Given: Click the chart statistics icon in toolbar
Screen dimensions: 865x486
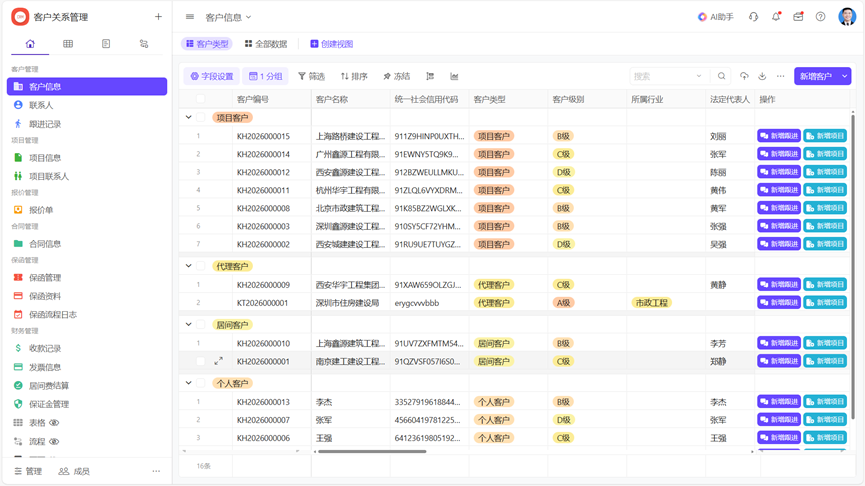Looking at the screenshot, I should click(454, 76).
